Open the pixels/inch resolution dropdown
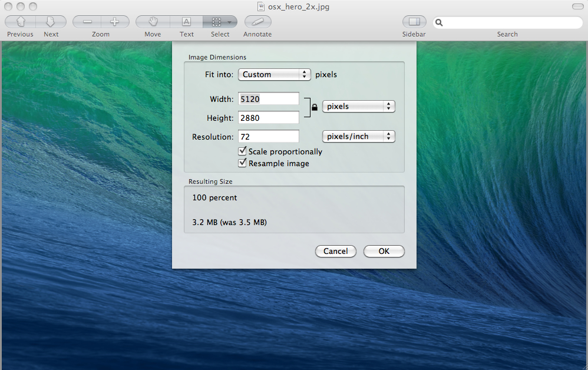This screenshot has height=370, width=588. click(x=358, y=137)
